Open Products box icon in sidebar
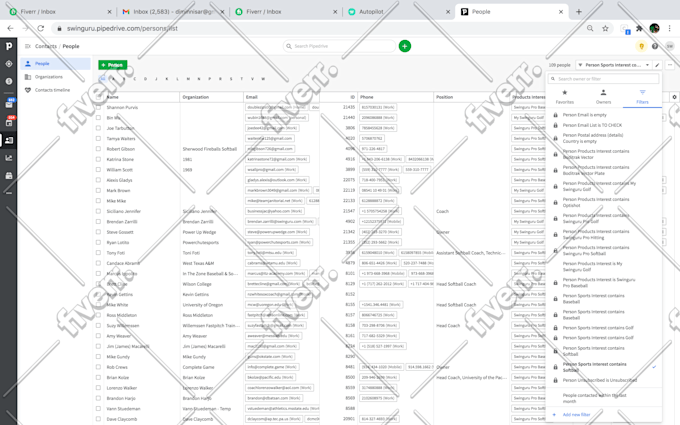This screenshot has height=425, width=680. 9,176
